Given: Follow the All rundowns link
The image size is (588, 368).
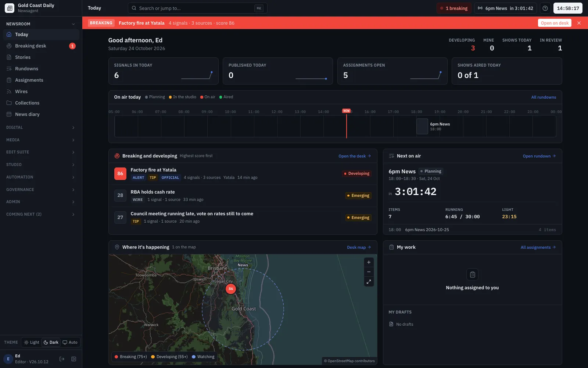Looking at the screenshot, I should coord(544,97).
